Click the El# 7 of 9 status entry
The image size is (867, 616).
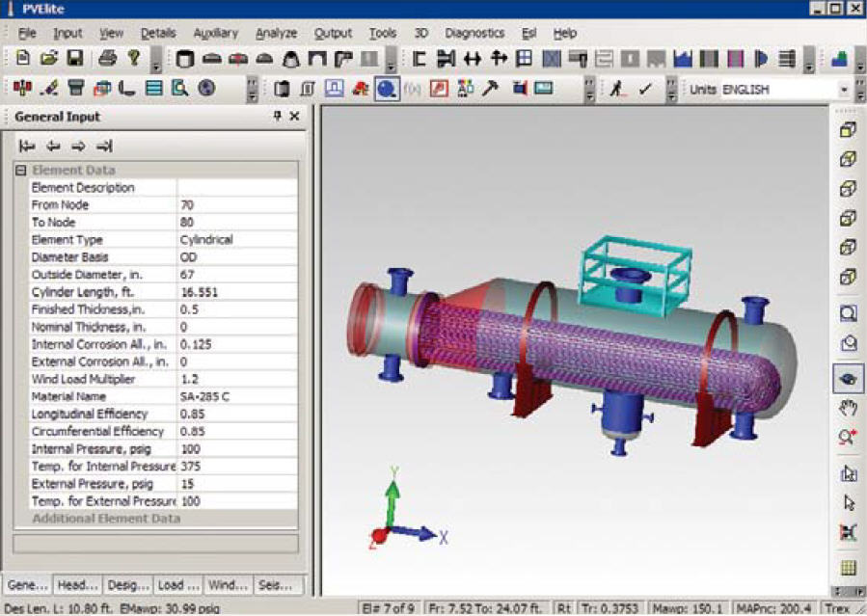click(x=389, y=609)
